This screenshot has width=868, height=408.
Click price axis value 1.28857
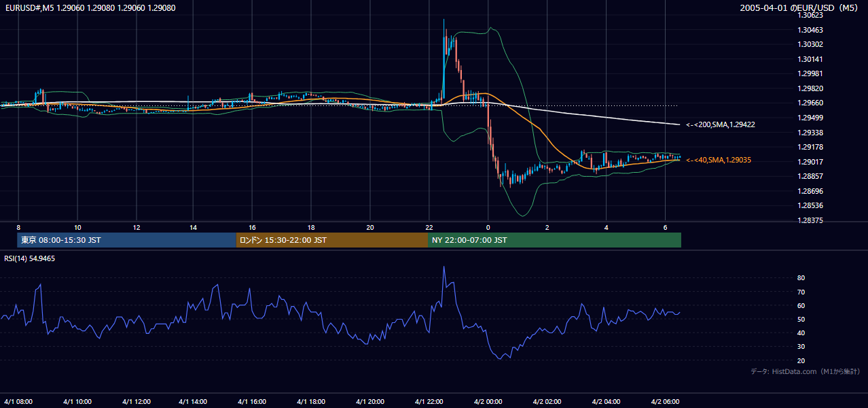coord(811,176)
